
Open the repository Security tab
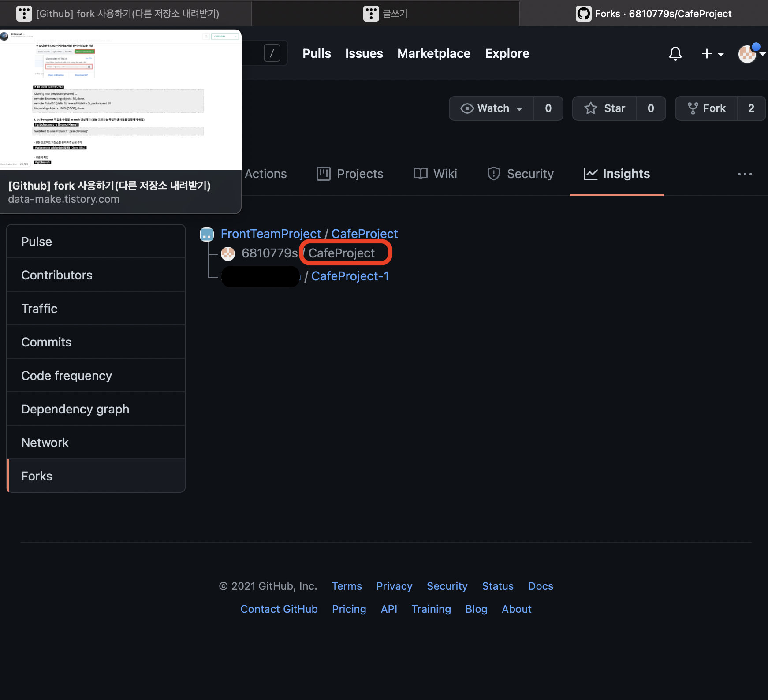pyautogui.click(x=520, y=174)
